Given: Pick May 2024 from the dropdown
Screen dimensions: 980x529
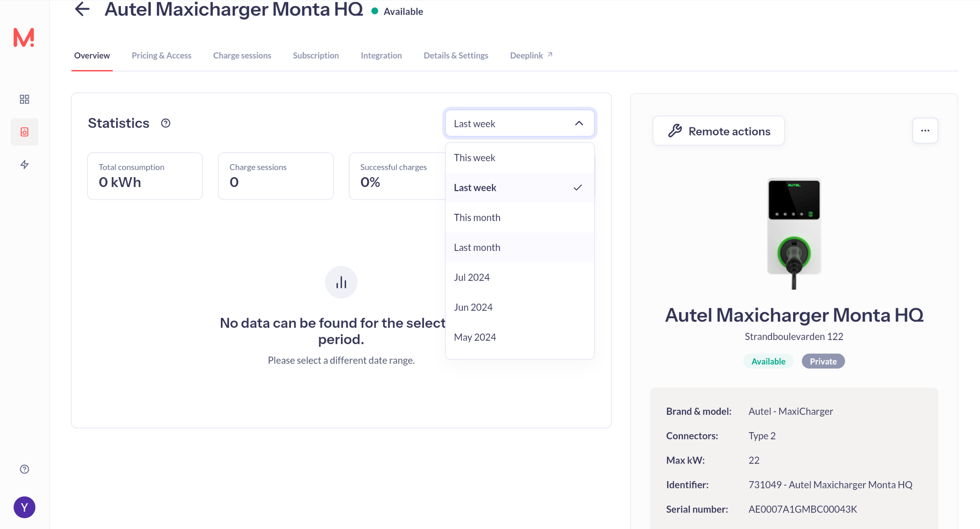Looking at the screenshot, I should click(x=520, y=337).
